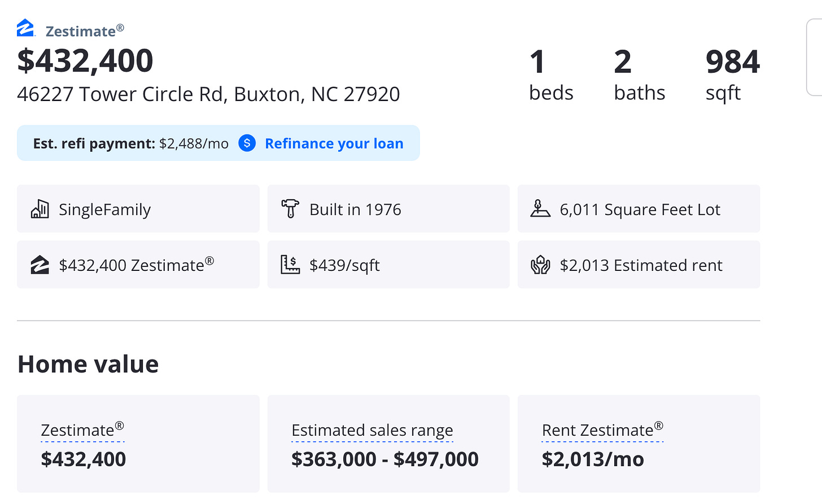Viewport: 822px width, 504px height.
Task: Click the Zillow icon in the $432,400 Zestimate tile
Action: click(x=40, y=265)
